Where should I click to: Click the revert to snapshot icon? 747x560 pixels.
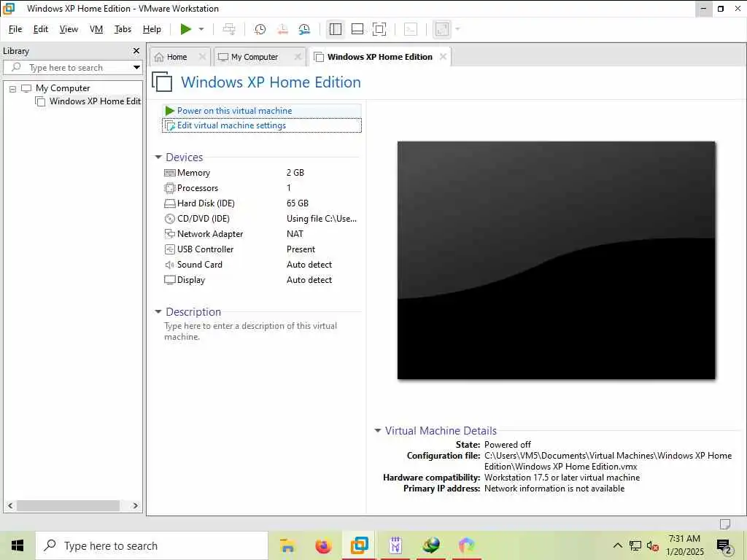(x=282, y=29)
